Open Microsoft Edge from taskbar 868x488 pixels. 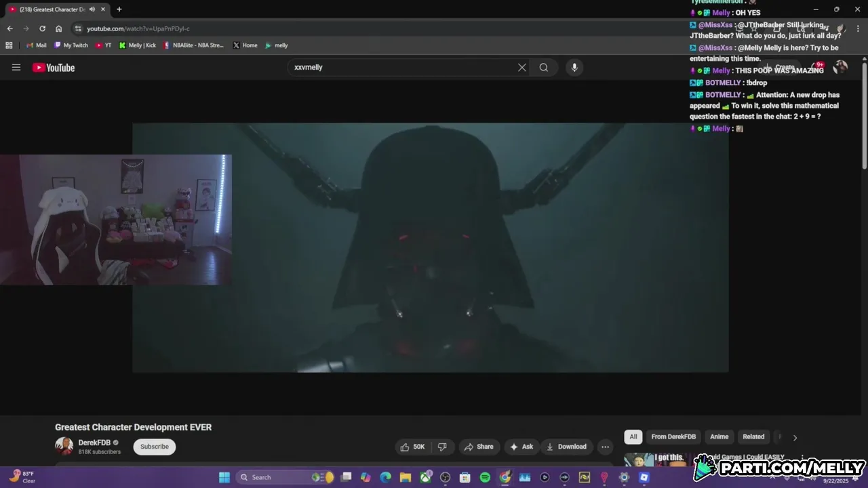pyautogui.click(x=385, y=477)
